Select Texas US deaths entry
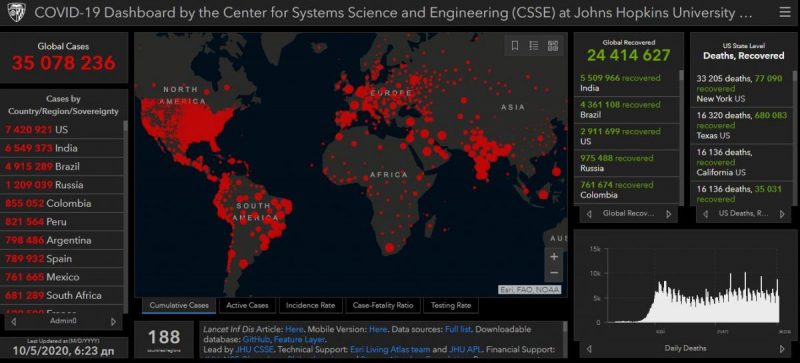800x363 pixels. (742, 125)
